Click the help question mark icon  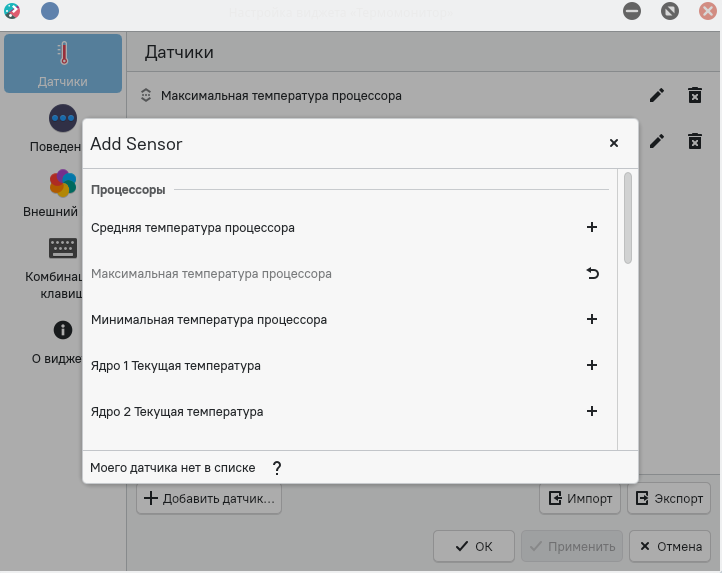click(277, 467)
